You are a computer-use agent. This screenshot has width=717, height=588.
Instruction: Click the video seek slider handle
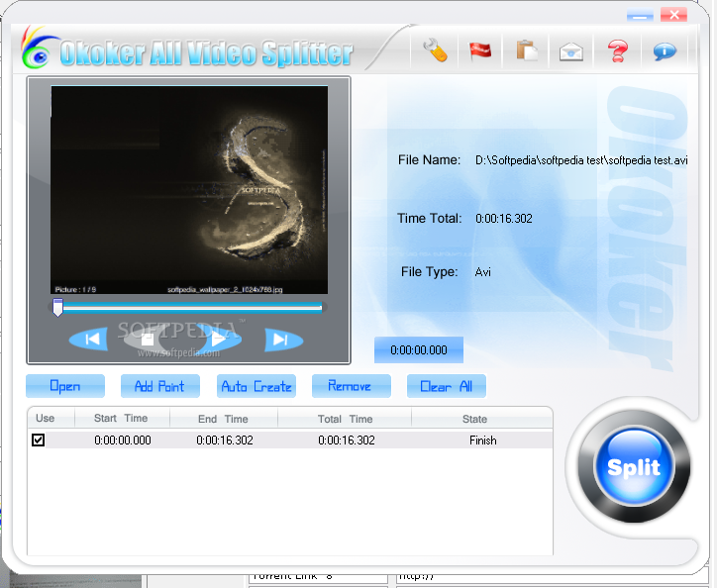[x=57, y=307]
